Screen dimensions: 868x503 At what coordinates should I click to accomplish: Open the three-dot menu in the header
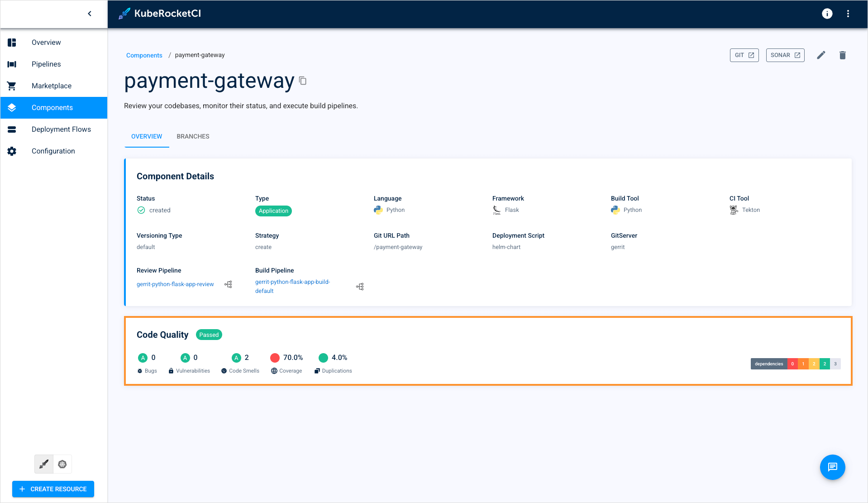tap(849, 14)
